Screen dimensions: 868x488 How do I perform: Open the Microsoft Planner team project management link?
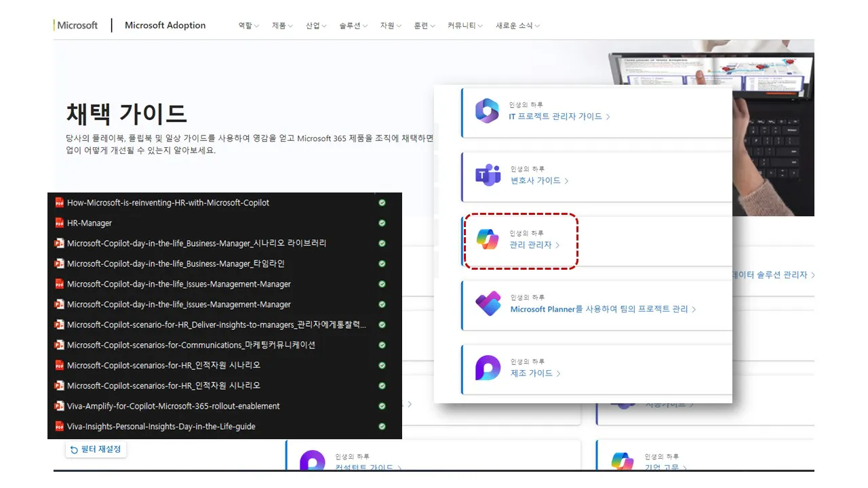603,309
